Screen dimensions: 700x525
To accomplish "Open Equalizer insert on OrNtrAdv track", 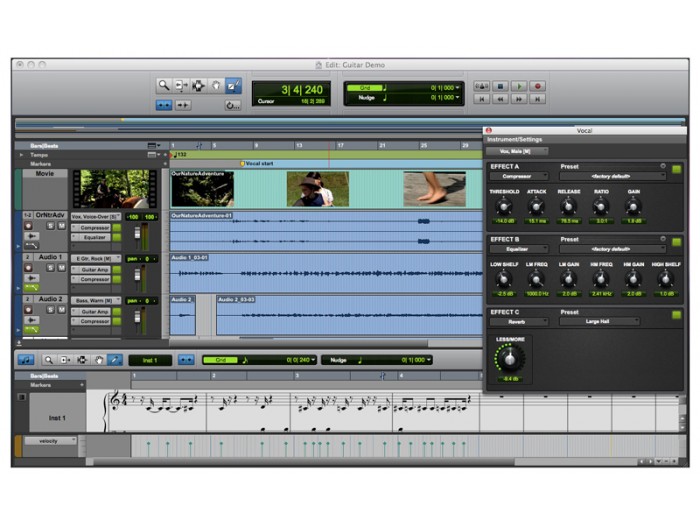I will tap(91, 238).
